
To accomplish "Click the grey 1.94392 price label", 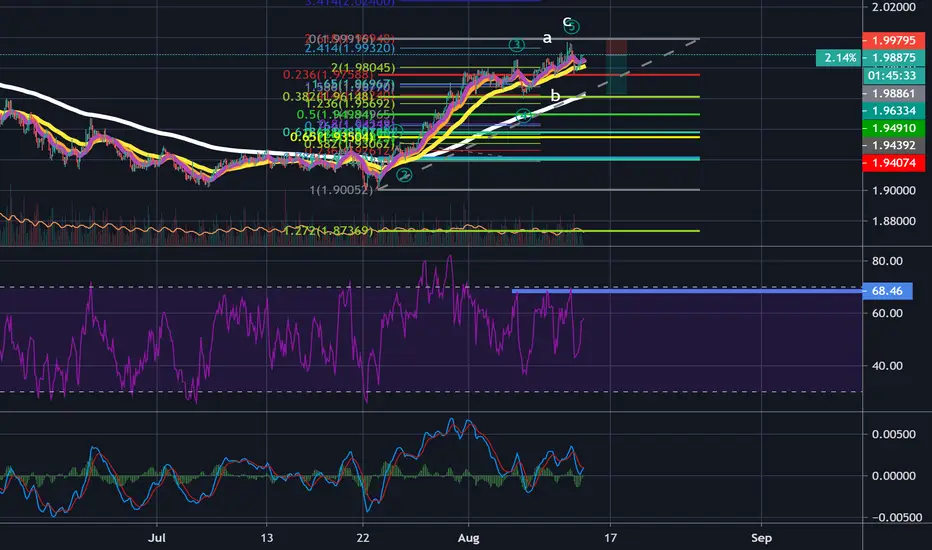I will point(893,145).
